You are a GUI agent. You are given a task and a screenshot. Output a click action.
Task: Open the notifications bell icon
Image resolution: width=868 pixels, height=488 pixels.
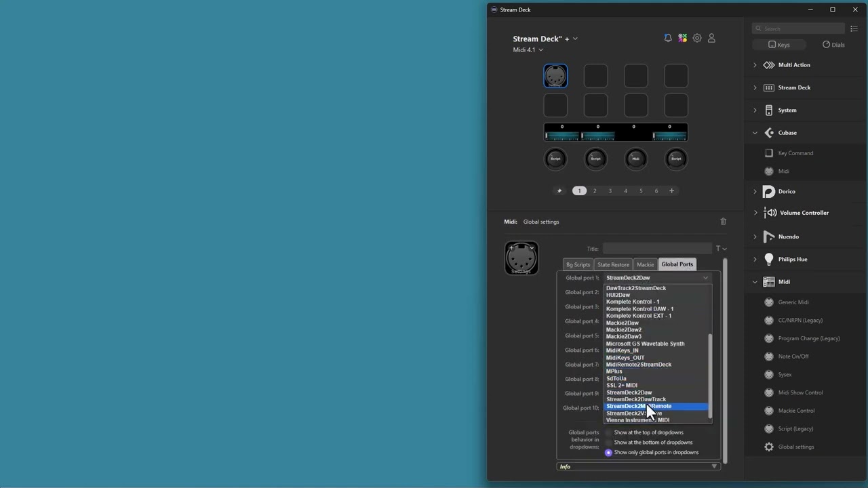(668, 39)
